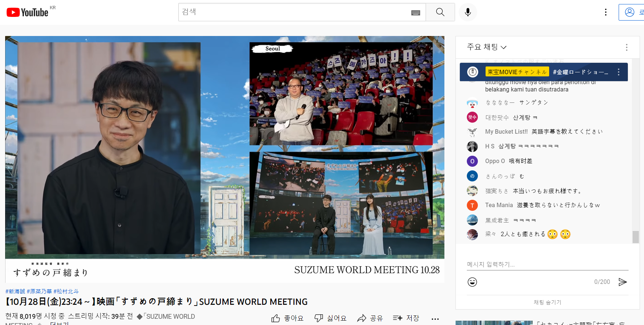Expand the 주요 채팅 dropdown
Viewport: 644px width, 325px height.
pyautogui.click(x=487, y=47)
